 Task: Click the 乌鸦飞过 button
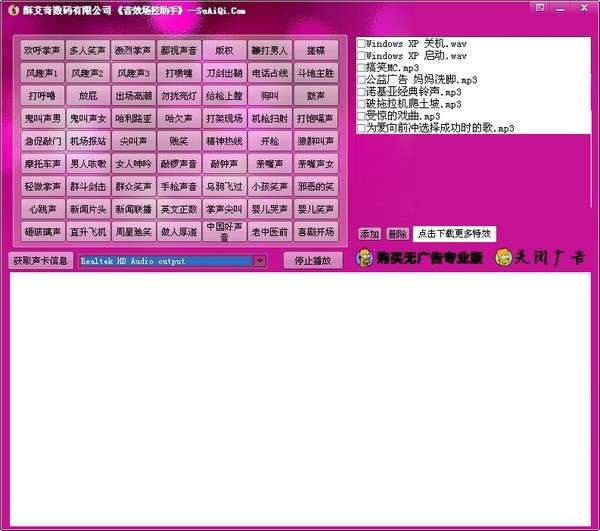tap(224, 186)
